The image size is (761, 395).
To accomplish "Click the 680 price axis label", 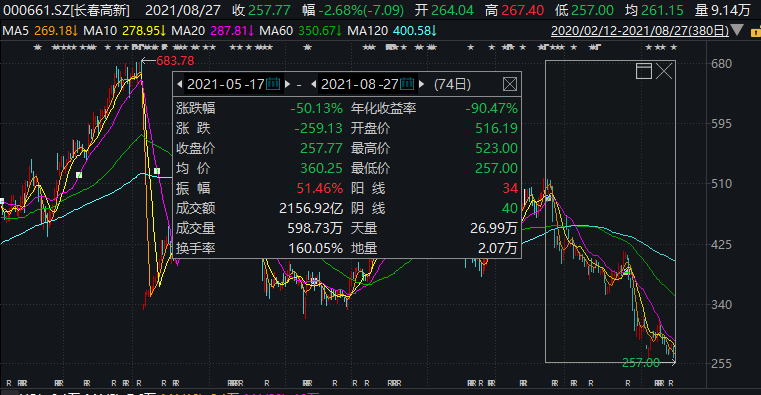I will [722, 64].
